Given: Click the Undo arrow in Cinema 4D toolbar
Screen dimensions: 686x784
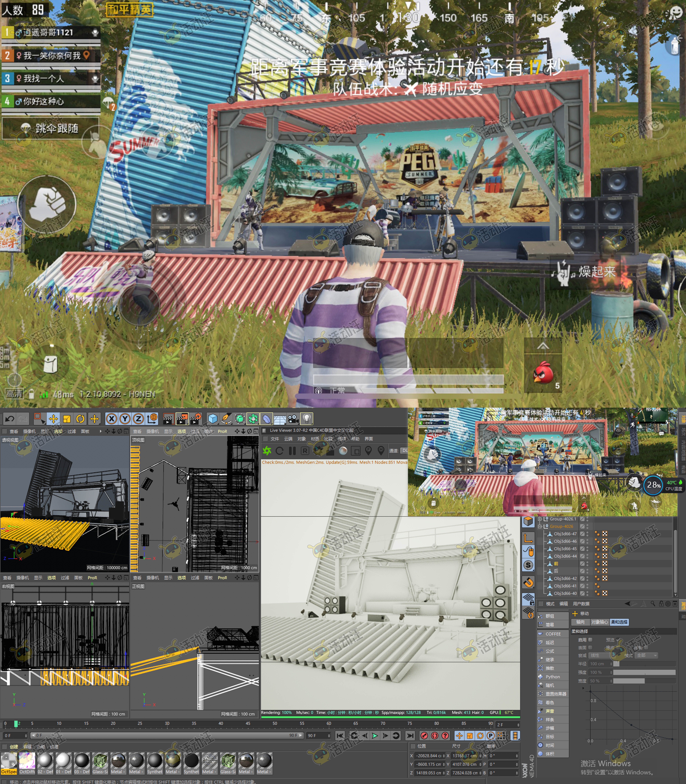Looking at the screenshot, I should (x=10, y=419).
